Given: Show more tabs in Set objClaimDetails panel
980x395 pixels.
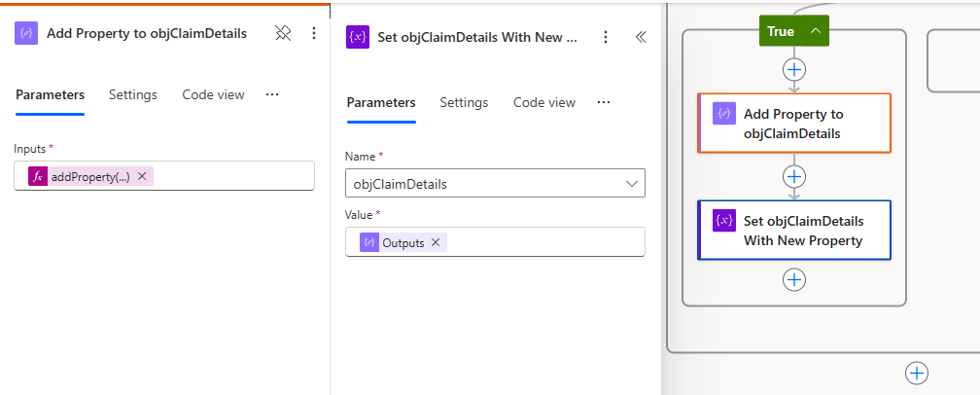Looking at the screenshot, I should 604,102.
